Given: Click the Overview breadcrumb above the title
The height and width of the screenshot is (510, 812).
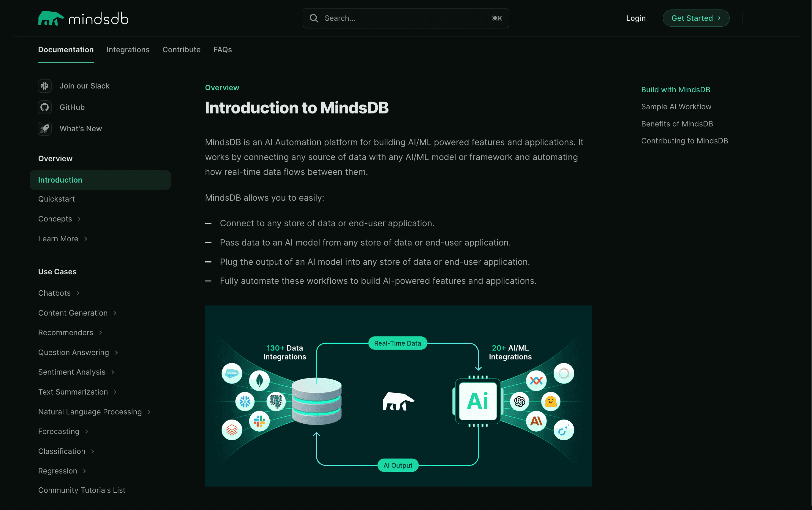Looking at the screenshot, I should click(222, 88).
